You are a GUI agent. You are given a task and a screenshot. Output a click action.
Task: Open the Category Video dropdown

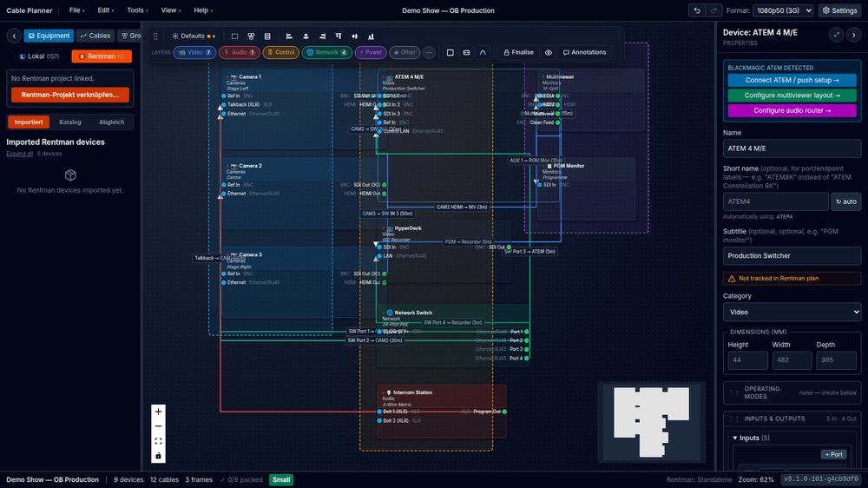792,313
